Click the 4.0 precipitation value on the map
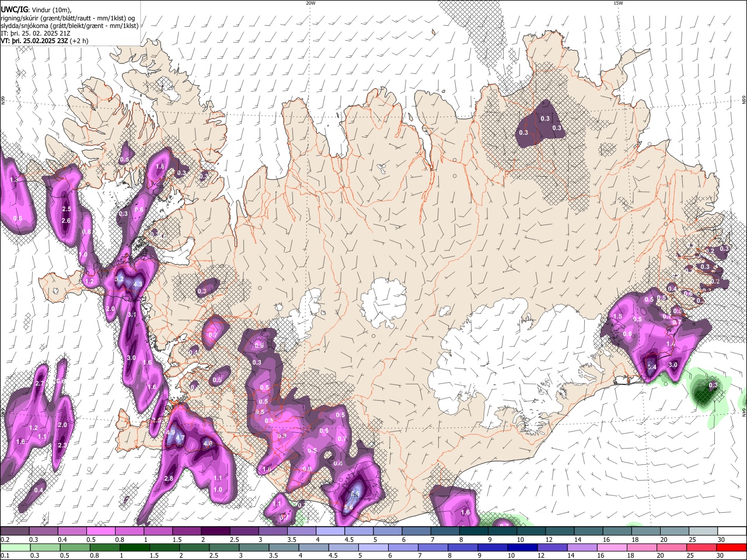This screenshot has width=747, height=560. coord(207,443)
